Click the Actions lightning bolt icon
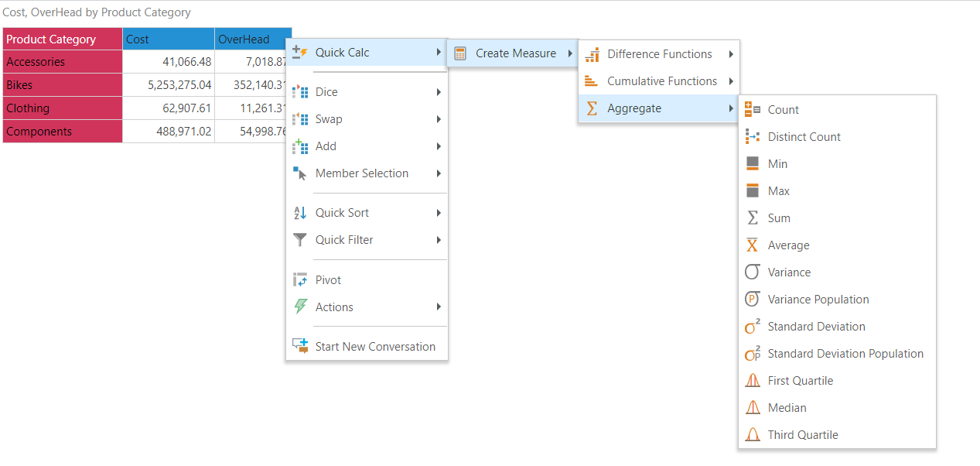The image size is (980, 466). (x=300, y=307)
